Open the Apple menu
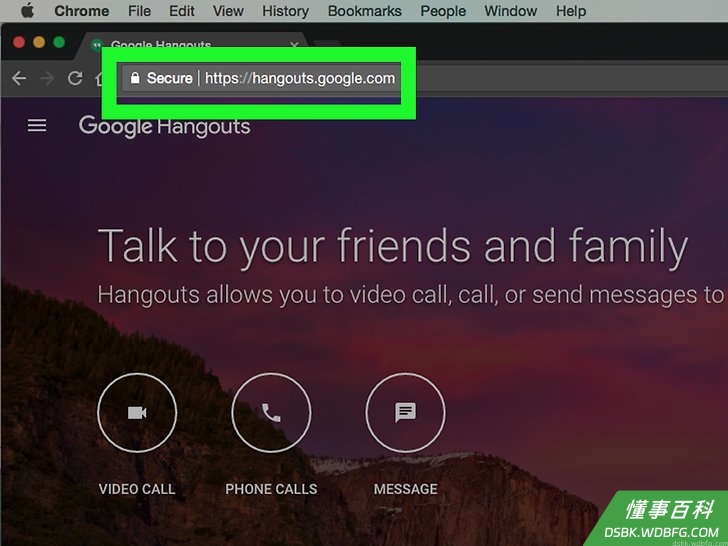The width and height of the screenshot is (728, 546). [x=27, y=11]
